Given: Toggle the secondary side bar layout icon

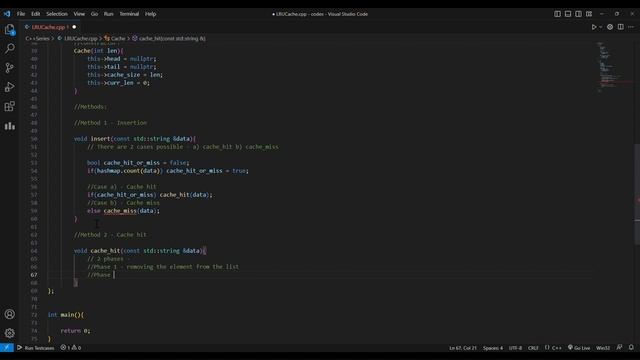Looking at the screenshot, I should point(578,14).
